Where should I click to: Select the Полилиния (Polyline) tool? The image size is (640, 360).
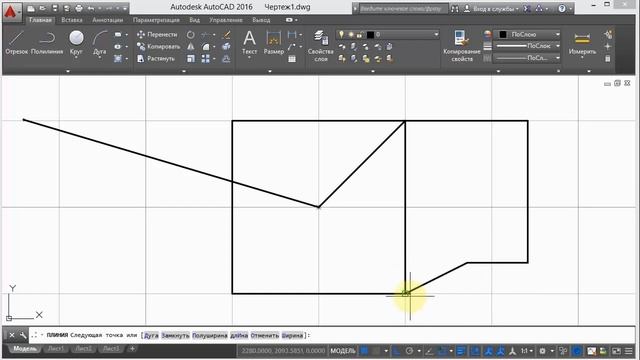click(x=47, y=42)
